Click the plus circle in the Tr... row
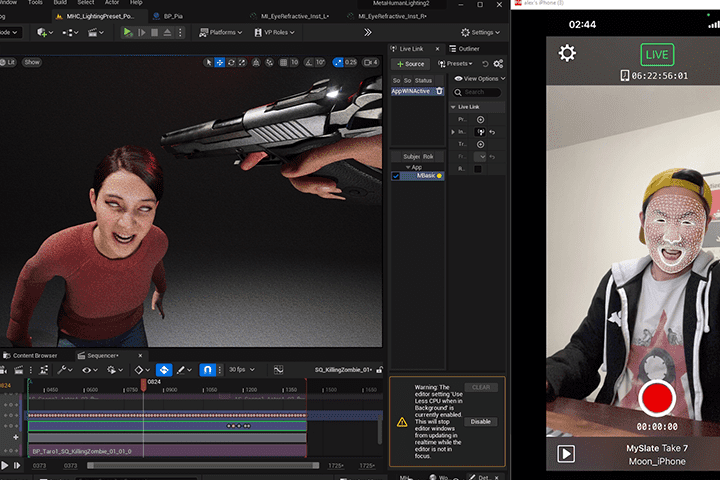This screenshot has width=720, height=480. [x=480, y=144]
